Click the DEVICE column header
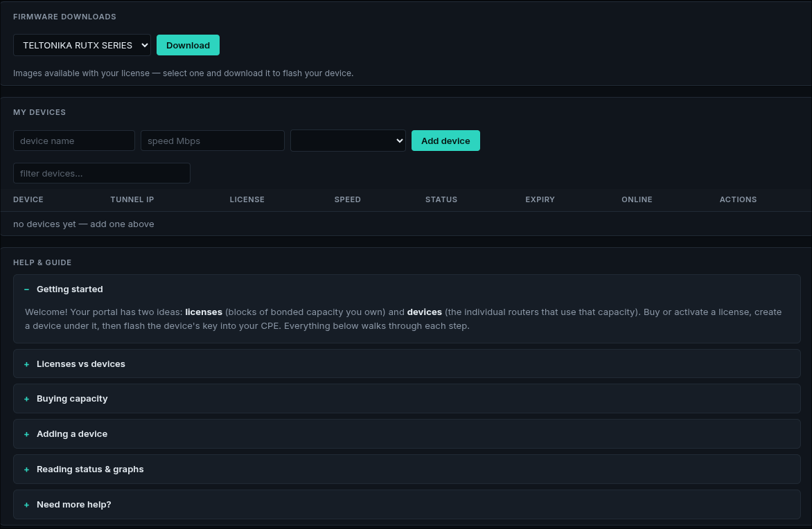 28,199
